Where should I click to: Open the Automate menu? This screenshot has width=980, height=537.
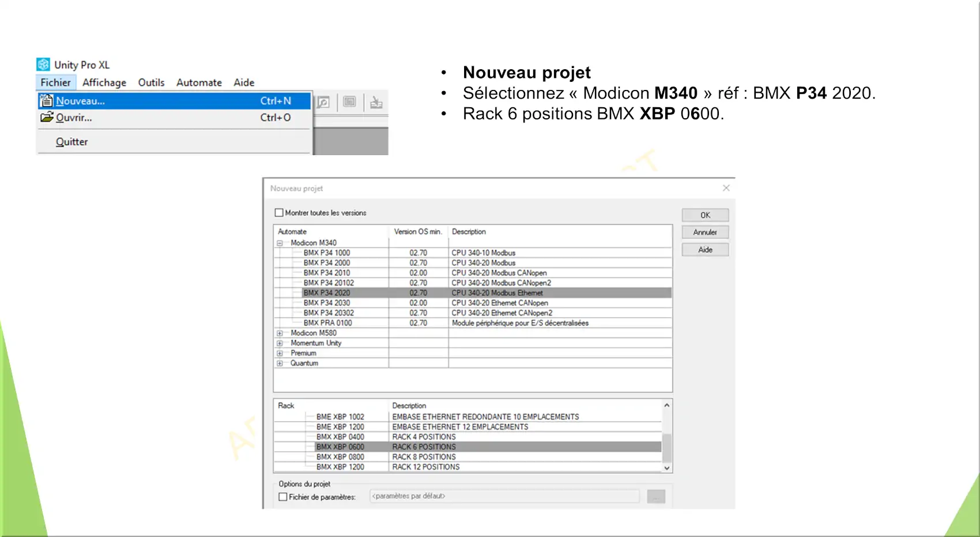point(199,82)
